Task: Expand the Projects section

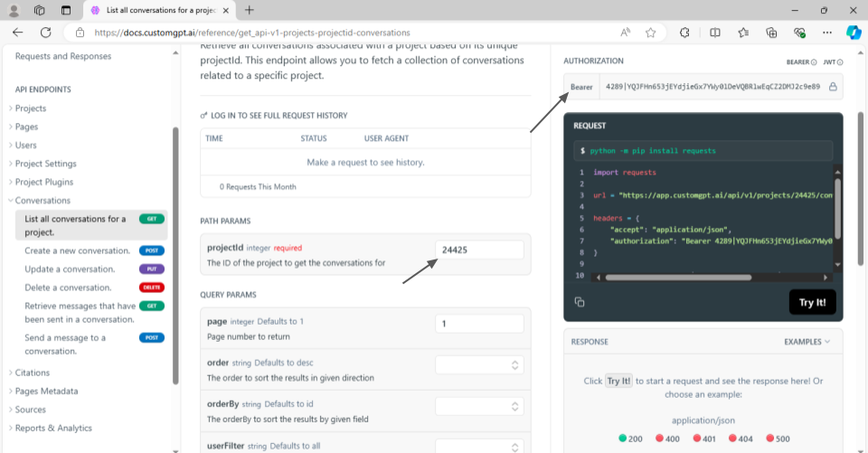Action: click(31, 108)
